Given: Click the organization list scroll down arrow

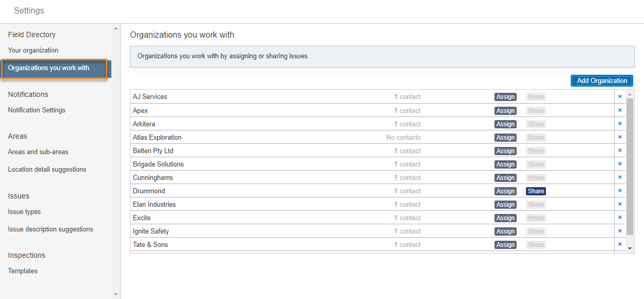Looking at the screenshot, I should [630, 248].
